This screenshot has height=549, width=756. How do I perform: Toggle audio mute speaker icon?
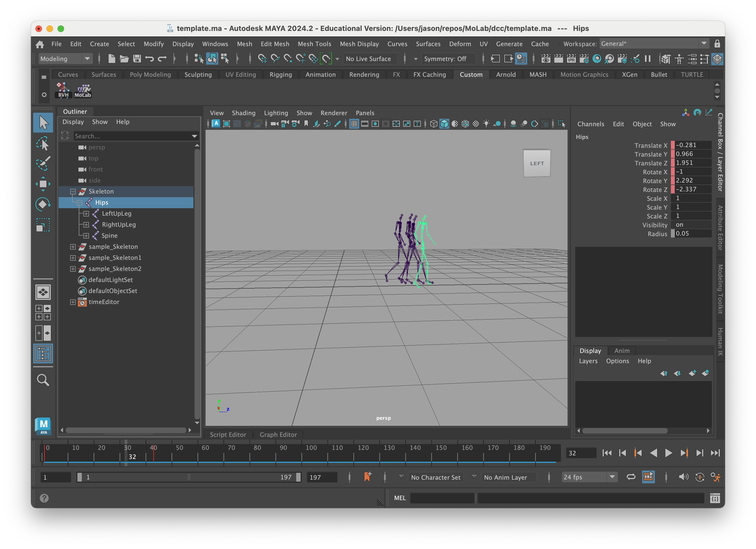[x=683, y=477]
